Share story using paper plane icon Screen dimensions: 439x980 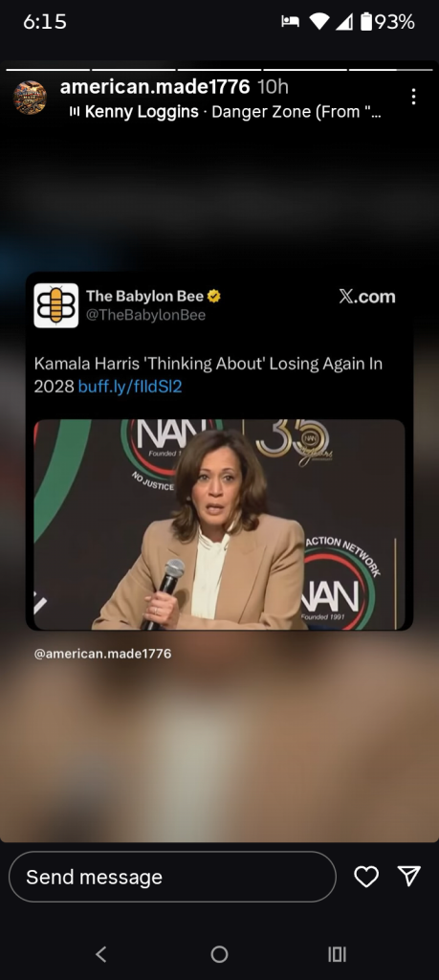click(x=409, y=877)
